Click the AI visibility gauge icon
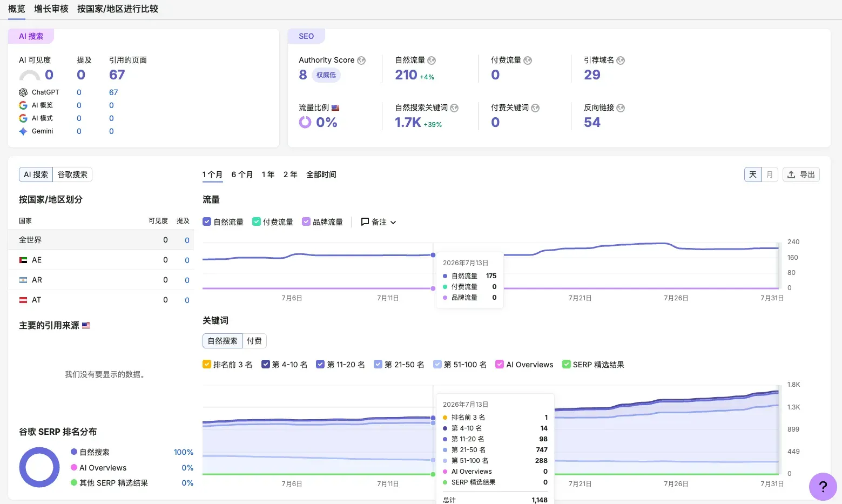Image resolution: width=842 pixels, height=504 pixels. [x=30, y=75]
